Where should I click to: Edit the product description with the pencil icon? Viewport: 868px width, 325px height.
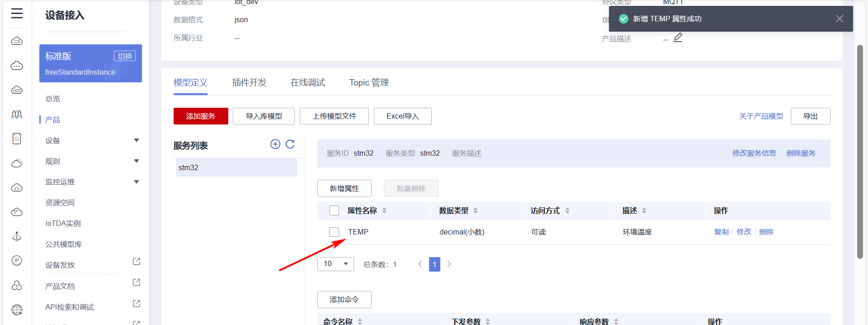(678, 38)
